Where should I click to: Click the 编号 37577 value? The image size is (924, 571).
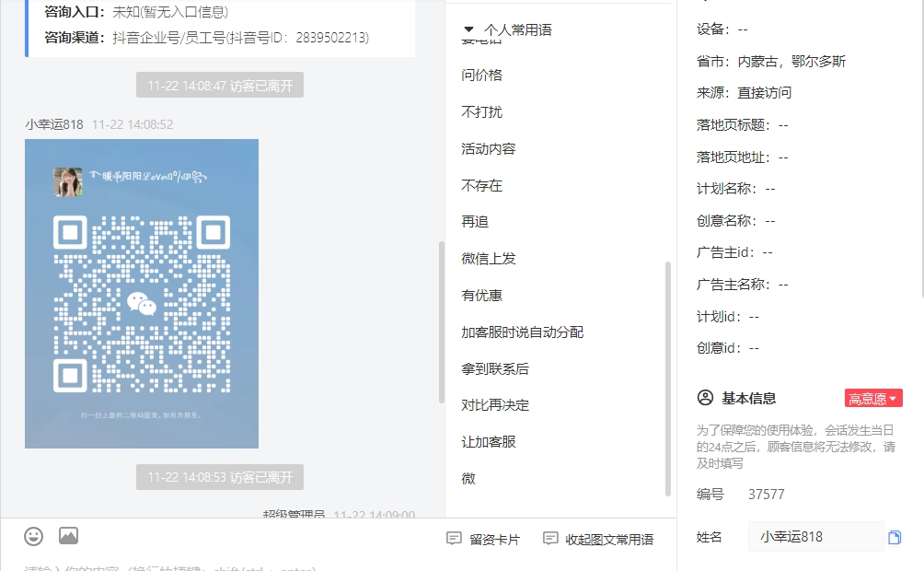coord(766,495)
